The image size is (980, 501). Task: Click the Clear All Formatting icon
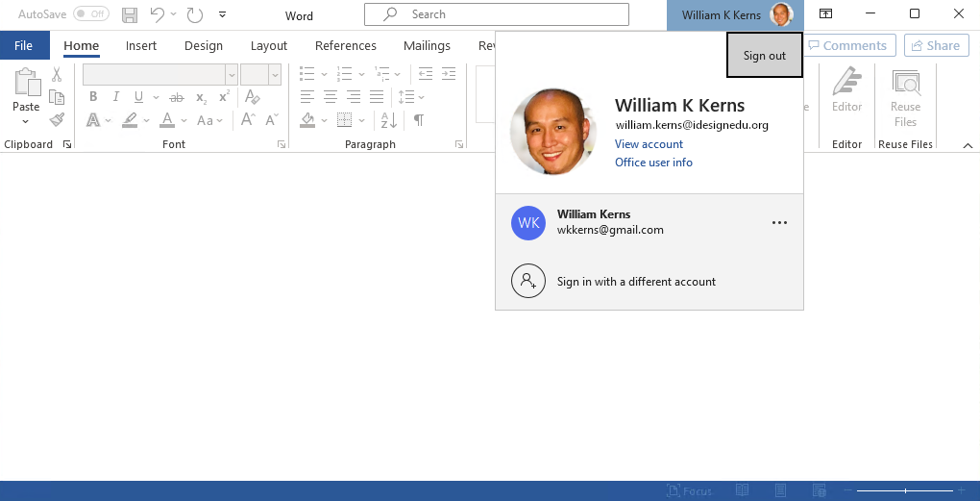click(252, 97)
